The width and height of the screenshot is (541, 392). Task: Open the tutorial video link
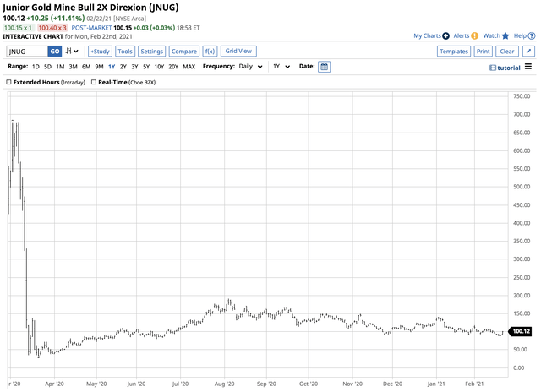click(505, 68)
